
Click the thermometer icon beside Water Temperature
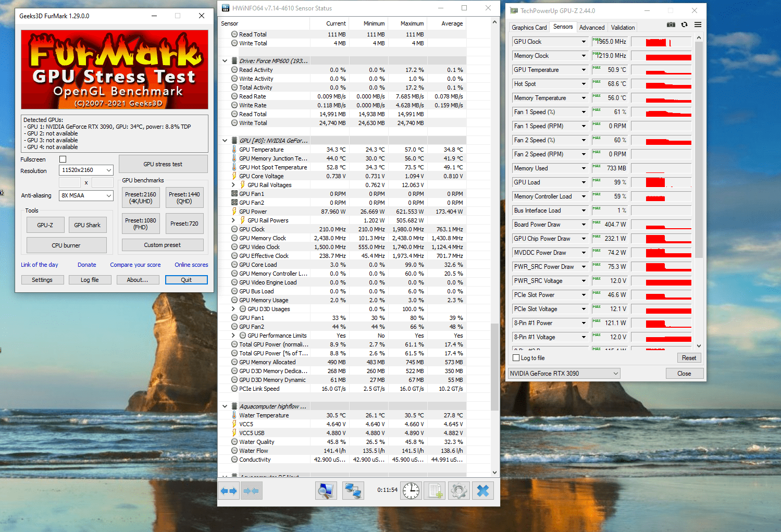[x=234, y=415]
